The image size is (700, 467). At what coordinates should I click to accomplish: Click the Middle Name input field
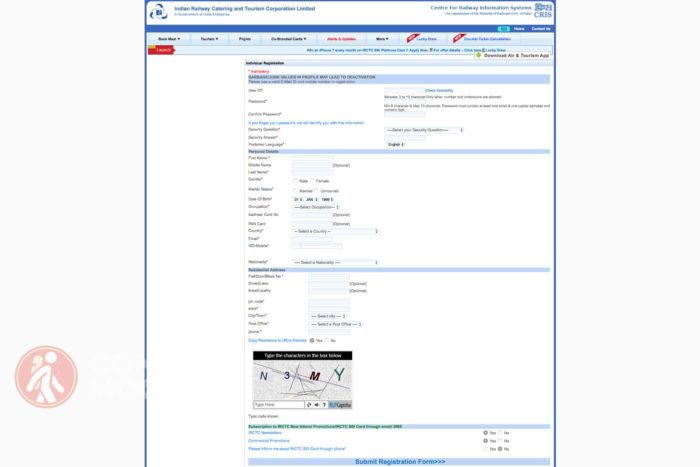(312, 165)
